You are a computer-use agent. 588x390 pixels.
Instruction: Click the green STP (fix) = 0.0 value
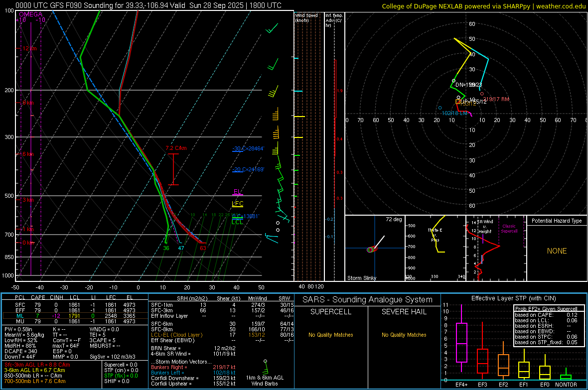[x=121, y=376]
